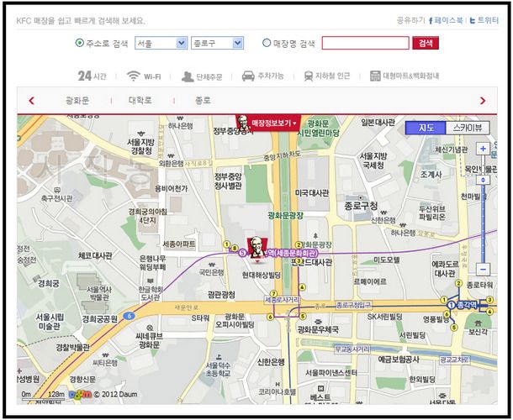
Task: Select the 주소로 검색 radio button
Action: click(x=80, y=43)
